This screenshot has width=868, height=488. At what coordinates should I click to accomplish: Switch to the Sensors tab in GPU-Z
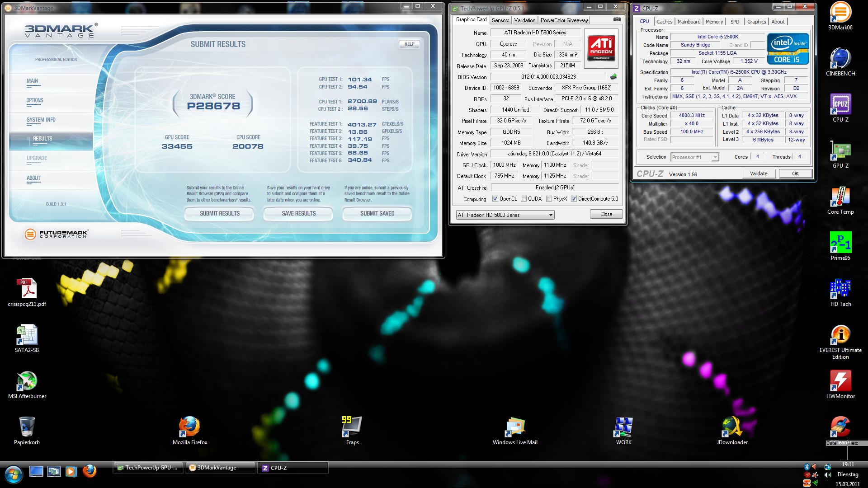tap(500, 20)
